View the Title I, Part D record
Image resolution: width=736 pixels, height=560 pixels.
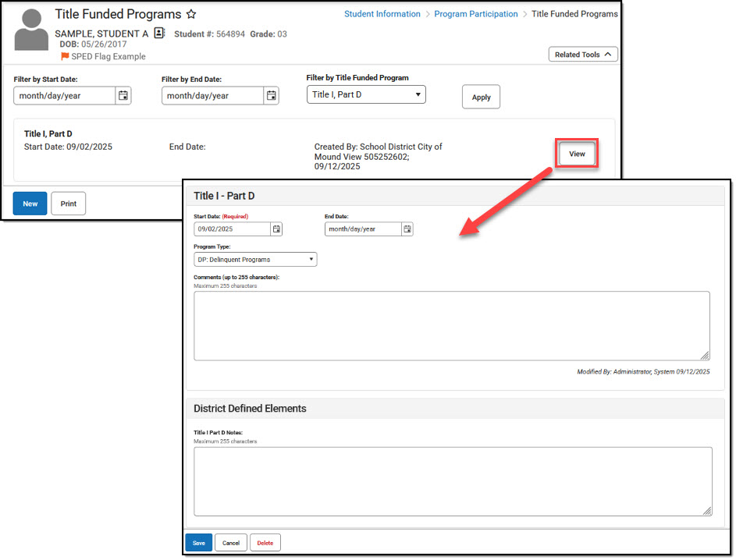tap(576, 154)
